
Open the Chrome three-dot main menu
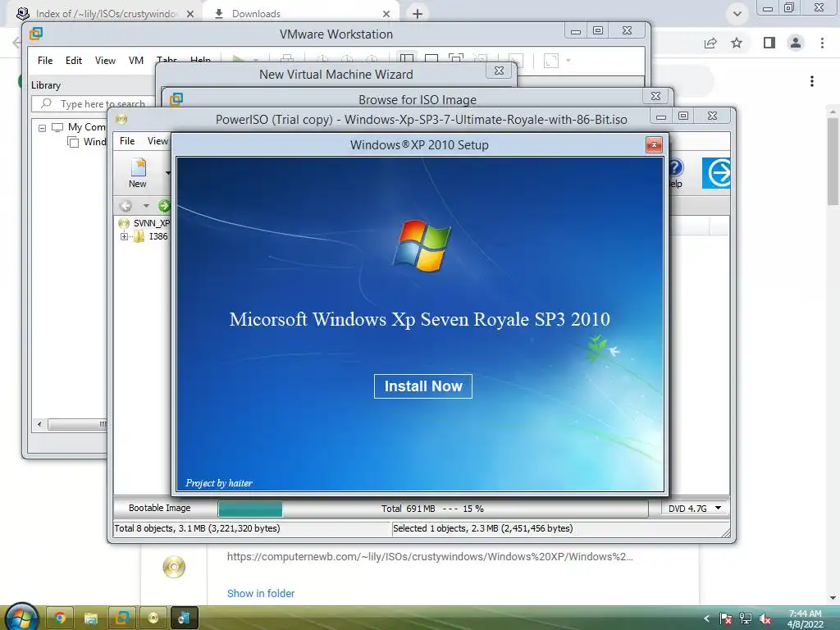pyautogui.click(x=822, y=43)
